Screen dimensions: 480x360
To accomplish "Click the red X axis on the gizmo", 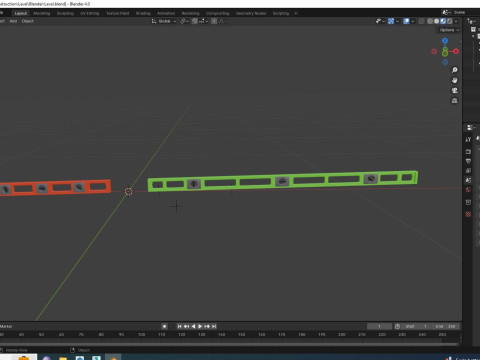I will 456,51.
